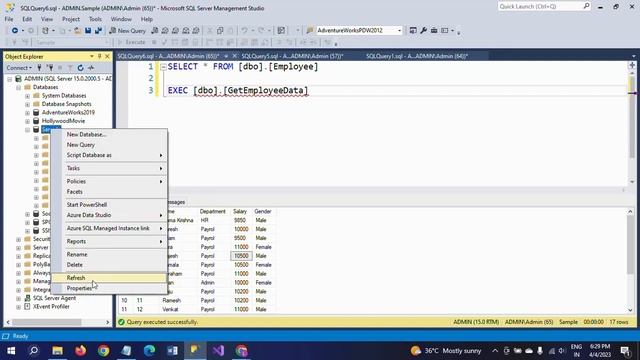Click the Save icon in toolbar
640x360 pixels.
pyautogui.click(x=88, y=31)
